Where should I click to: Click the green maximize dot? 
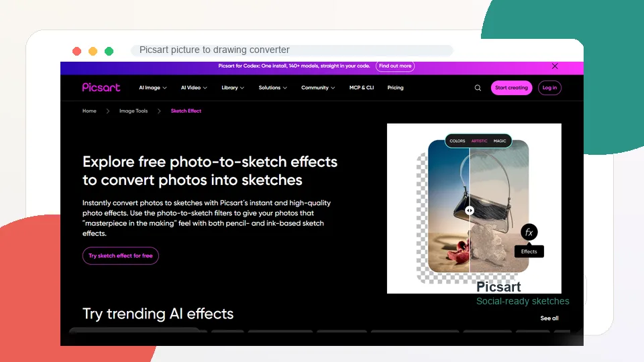109,52
